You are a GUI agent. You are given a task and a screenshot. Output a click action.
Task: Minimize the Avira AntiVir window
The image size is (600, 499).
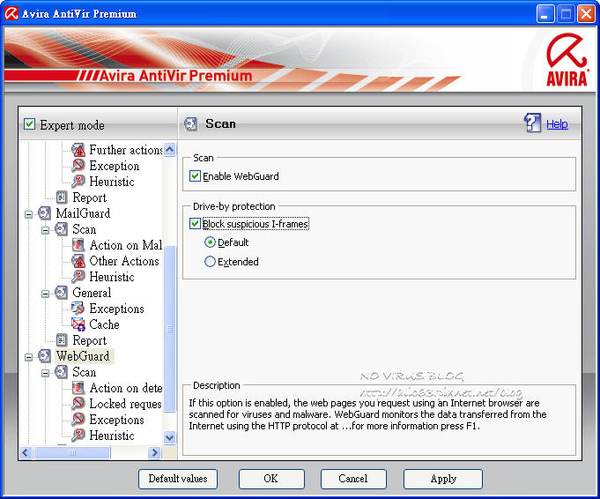545,14
